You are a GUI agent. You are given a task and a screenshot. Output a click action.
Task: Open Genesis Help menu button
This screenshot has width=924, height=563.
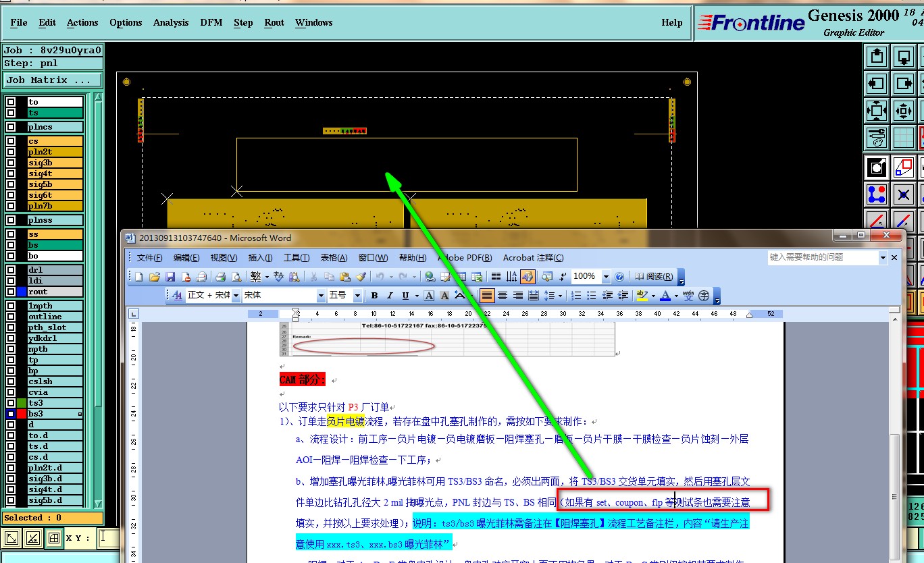[x=671, y=22]
